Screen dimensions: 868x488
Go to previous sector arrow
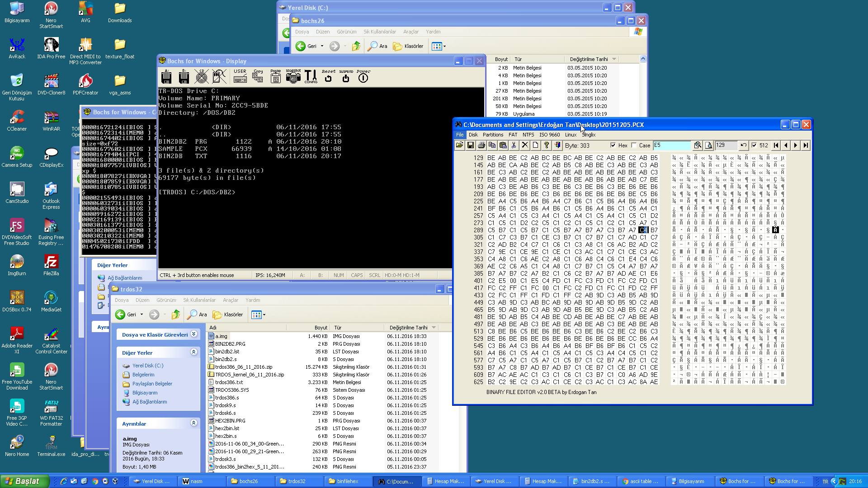point(786,145)
